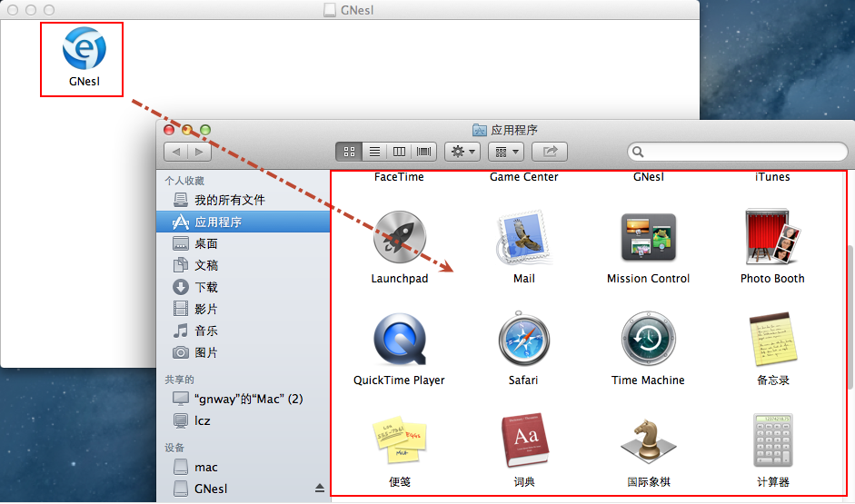Viewport: 855px width, 504px height.
Task: Open the gear action dropdown menu
Action: click(x=462, y=152)
